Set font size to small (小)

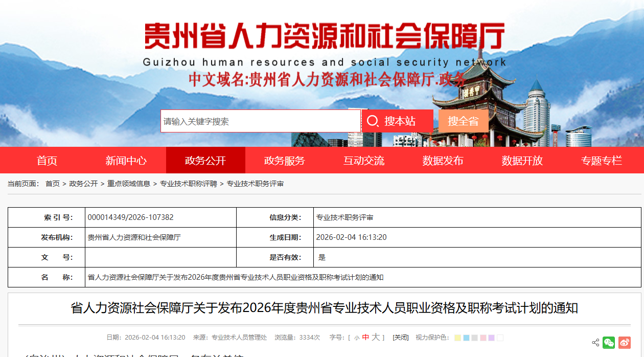point(356,338)
